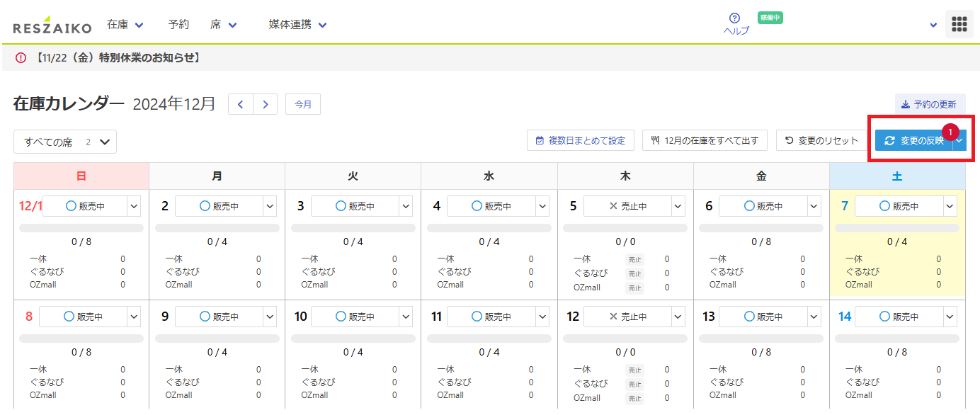Open the help question mark icon
Image resolution: width=980 pixels, height=415 pixels.
click(x=734, y=18)
